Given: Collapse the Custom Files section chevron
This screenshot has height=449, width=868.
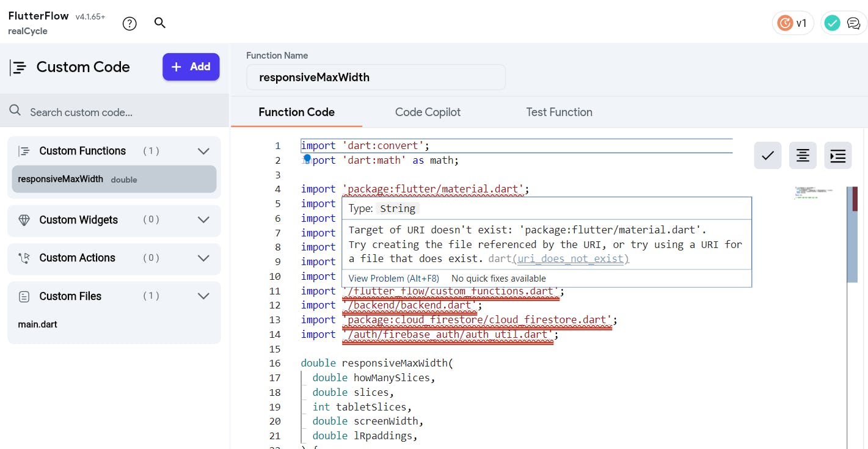Looking at the screenshot, I should pos(203,296).
